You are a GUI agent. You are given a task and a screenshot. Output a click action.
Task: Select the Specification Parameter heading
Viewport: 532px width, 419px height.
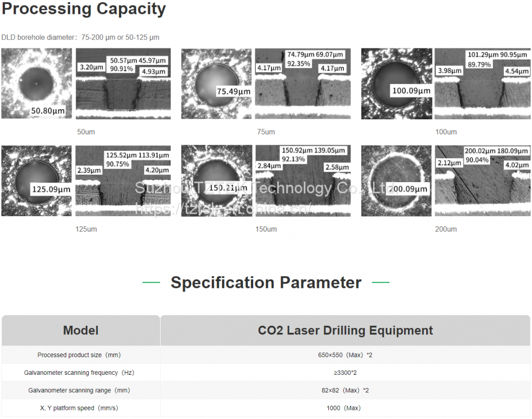[265, 282]
